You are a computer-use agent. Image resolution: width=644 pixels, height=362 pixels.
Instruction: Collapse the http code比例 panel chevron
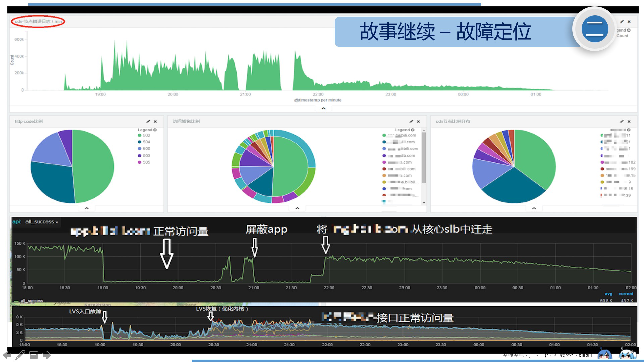point(87,208)
